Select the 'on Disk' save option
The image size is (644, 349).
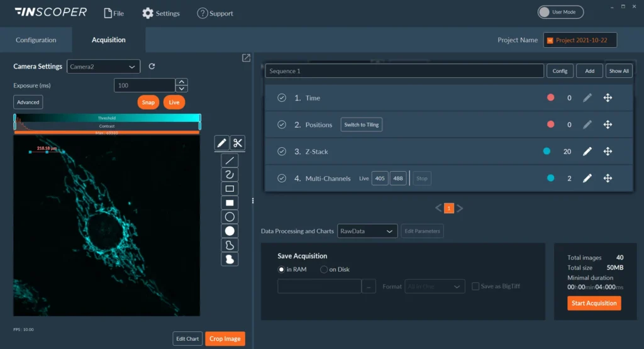point(325,269)
